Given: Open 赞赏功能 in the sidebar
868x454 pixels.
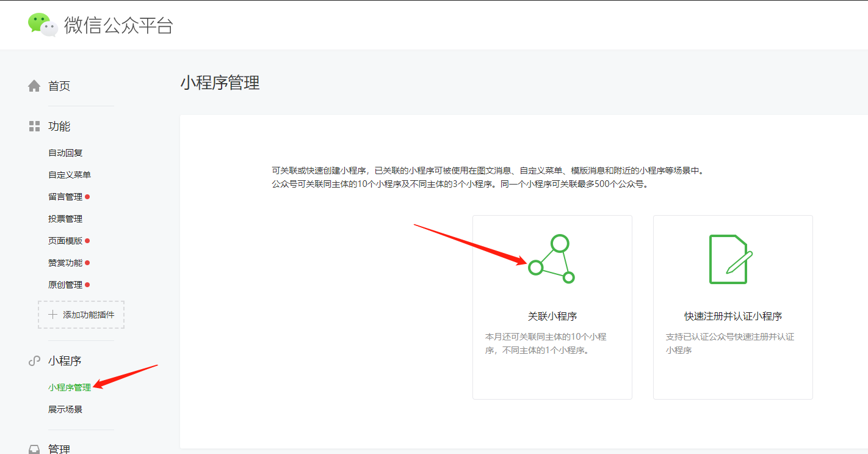Looking at the screenshot, I should coord(65,263).
